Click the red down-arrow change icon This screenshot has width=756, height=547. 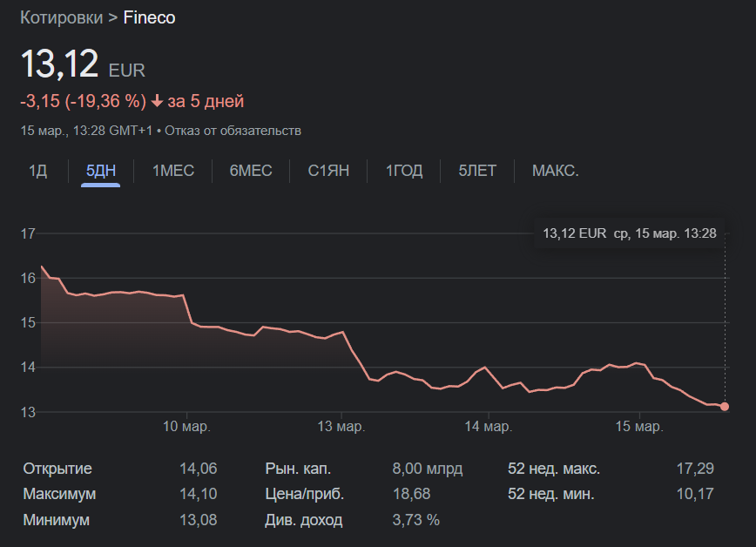157,101
